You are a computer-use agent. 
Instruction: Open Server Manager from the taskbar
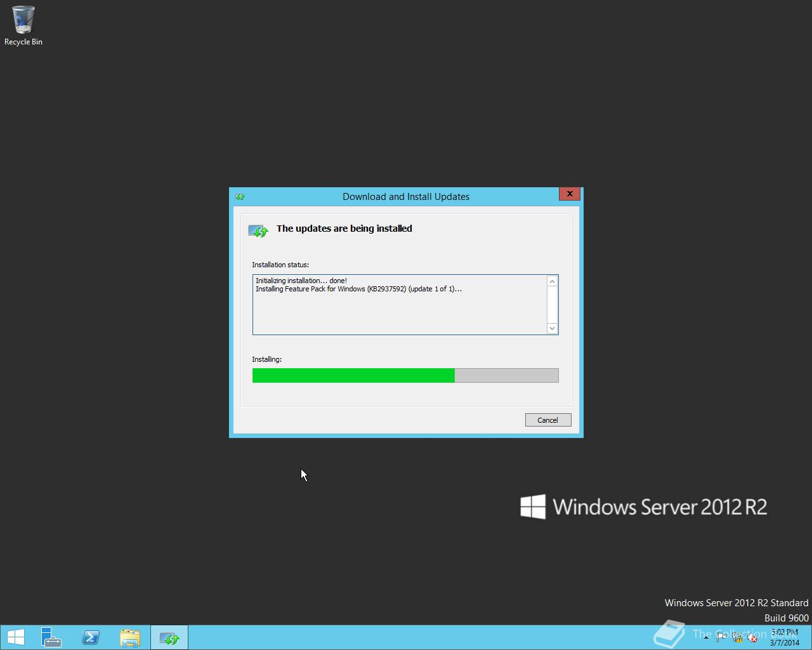[51, 637]
